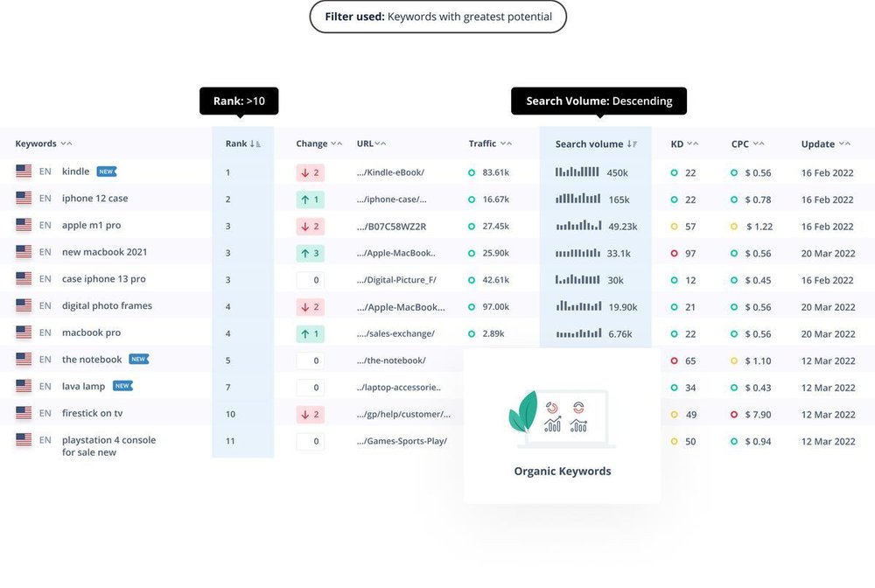Screen dimensions: 875x588
Task: Click the 0 change value for the notebook
Action: [311, 360]
